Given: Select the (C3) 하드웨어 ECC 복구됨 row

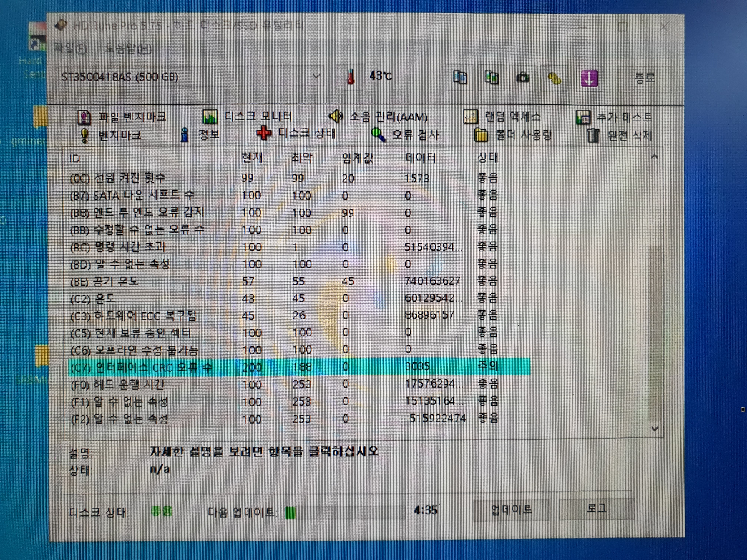Looking at the screenshot, I should (299, 315).
